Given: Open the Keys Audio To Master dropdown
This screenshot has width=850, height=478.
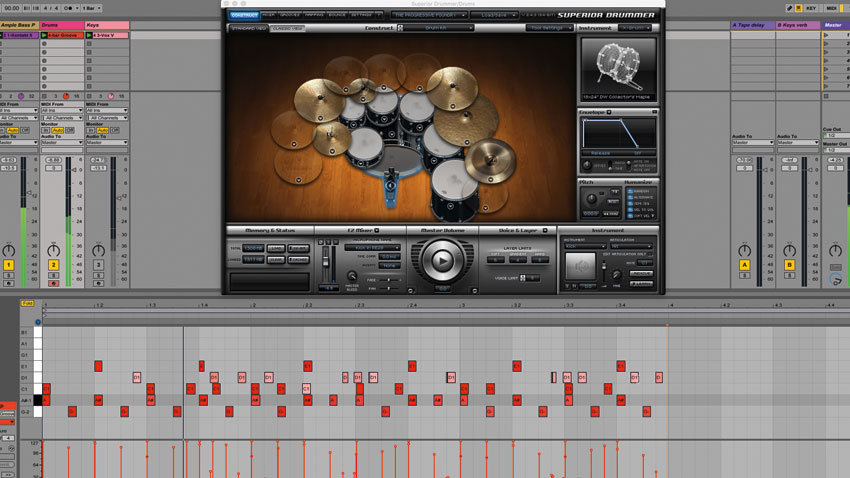Looking at the screenshot, I should click(x=107, y=143).
